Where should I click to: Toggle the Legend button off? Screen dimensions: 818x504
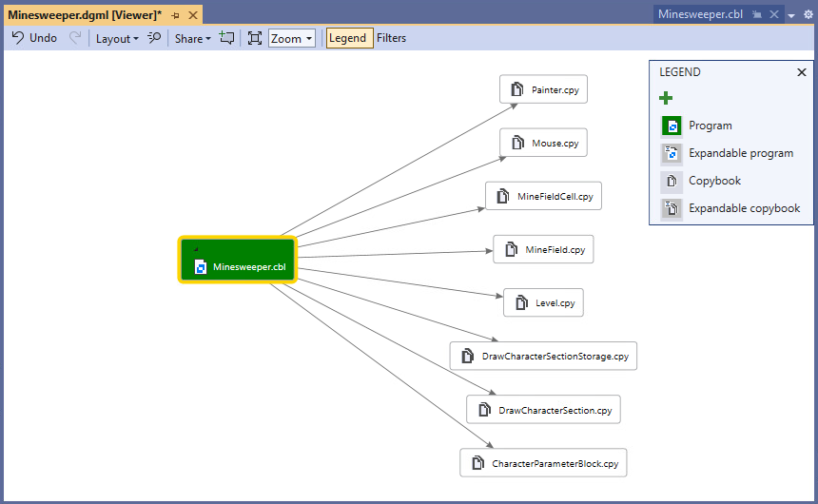click(348, 38)
